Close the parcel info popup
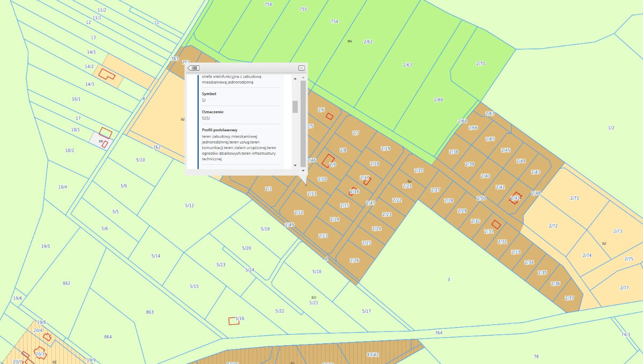The height and width of the screenshot is (364, 643). (302, 68)
